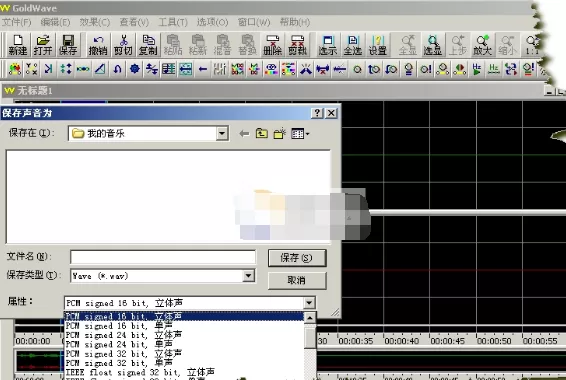This screenshot has width=566, height=380.
Task: Click the blue gear-shaped effect icon
Action: click(135, 69)
